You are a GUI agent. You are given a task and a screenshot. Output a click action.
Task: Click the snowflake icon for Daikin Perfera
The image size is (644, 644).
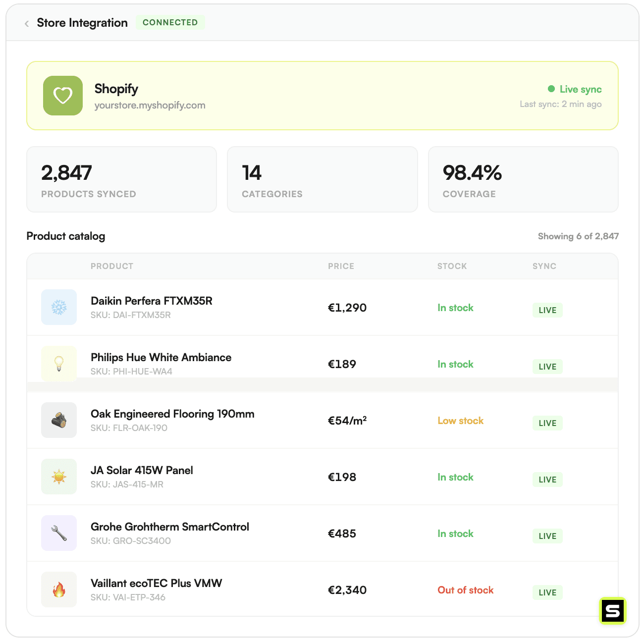pyautogui.click(x=59, y=307)
